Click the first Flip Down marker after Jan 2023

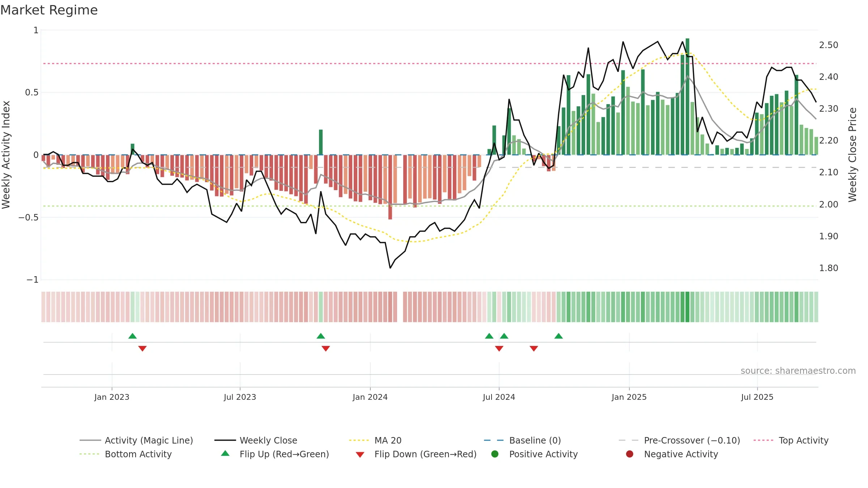(x=142, y=348)
